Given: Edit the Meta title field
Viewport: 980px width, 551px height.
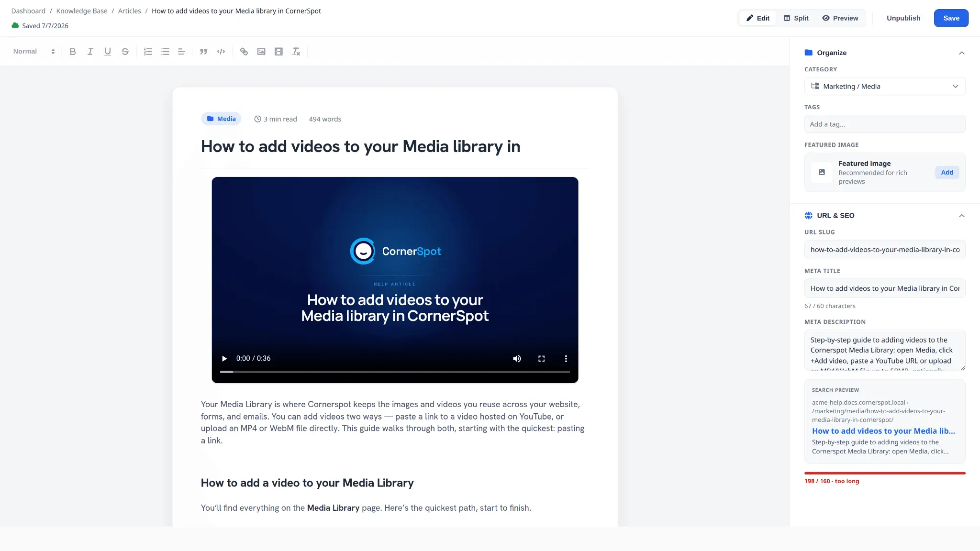Looking at the screenshot, I should 885,288.
